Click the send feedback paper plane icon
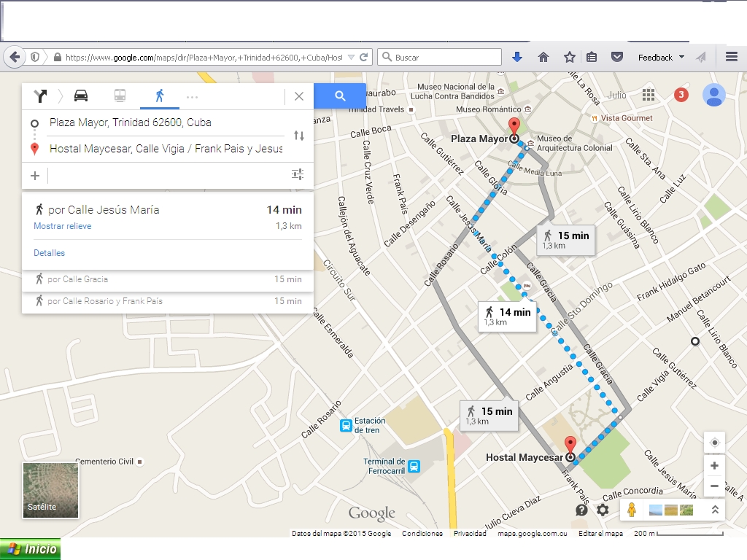 tap(701, 57)
